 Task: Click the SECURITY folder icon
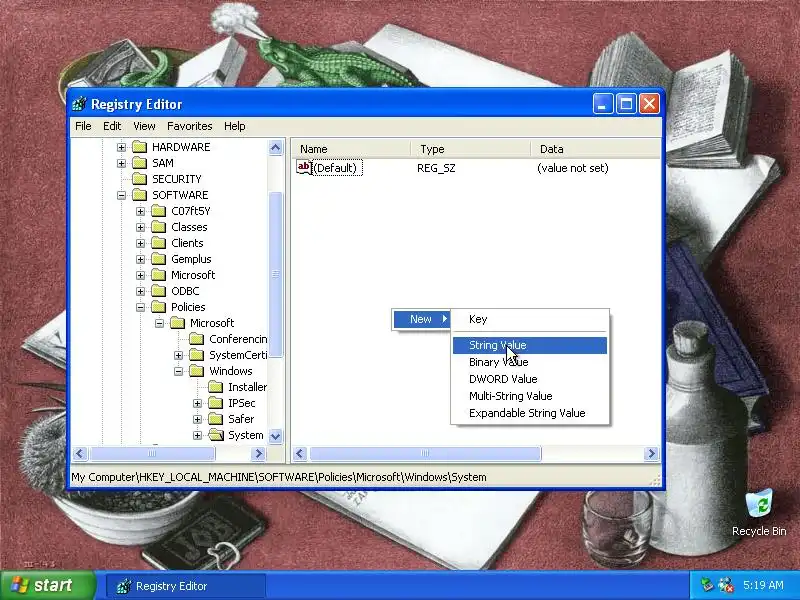tap(140, 179)
